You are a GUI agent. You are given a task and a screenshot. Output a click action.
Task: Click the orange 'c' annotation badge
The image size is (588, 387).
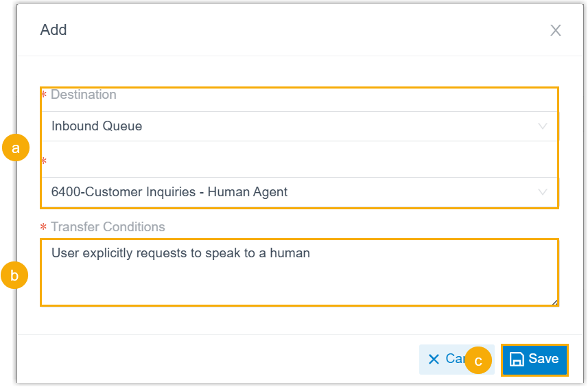click(x=478, y=360)
